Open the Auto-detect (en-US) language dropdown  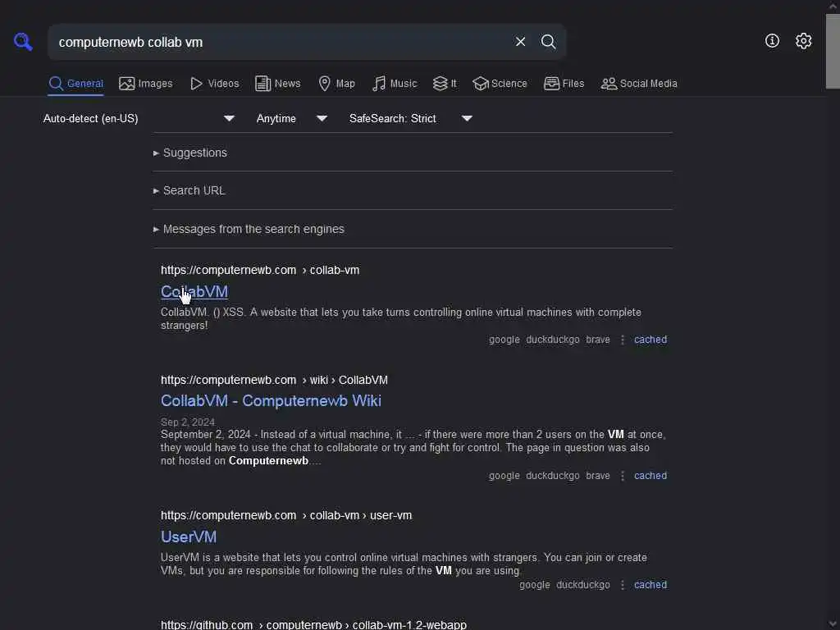coord(139,118)
